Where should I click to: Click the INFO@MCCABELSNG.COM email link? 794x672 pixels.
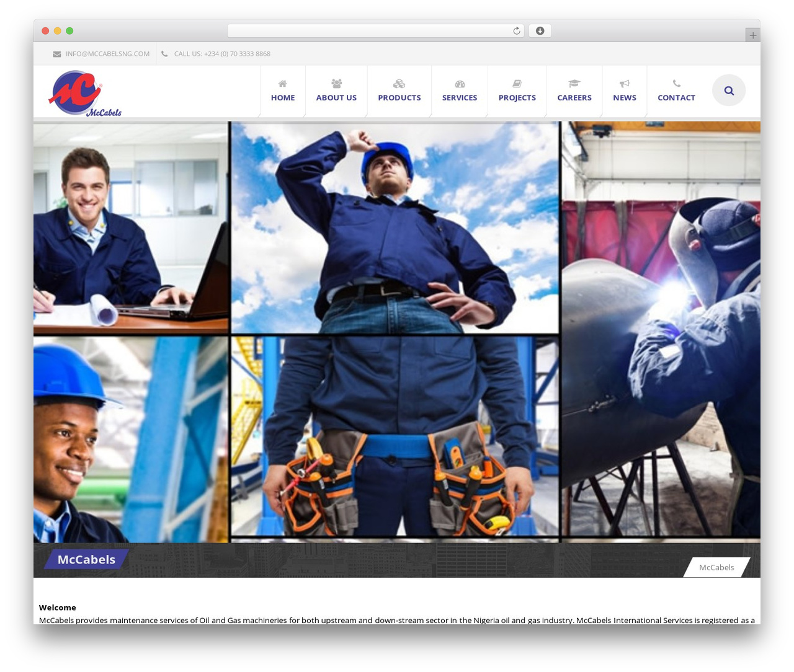coord(108,54)
